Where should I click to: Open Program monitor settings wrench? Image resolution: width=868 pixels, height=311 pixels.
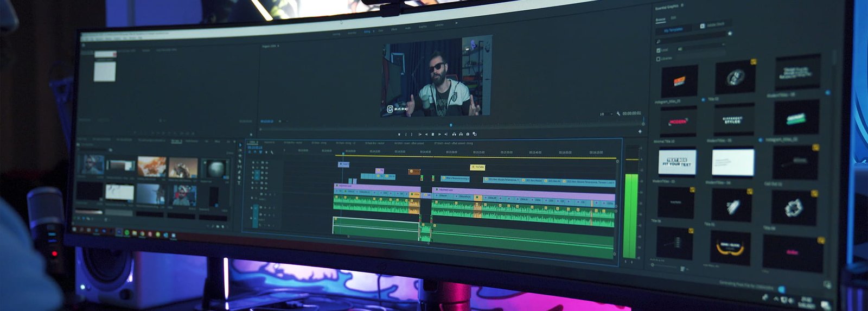(x=618, y=113)
